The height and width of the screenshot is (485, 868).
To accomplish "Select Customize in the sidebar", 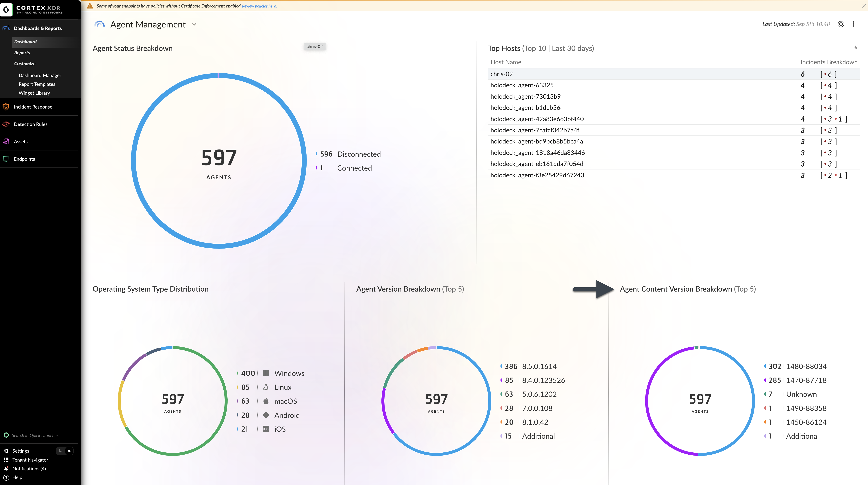I will 25,64.
